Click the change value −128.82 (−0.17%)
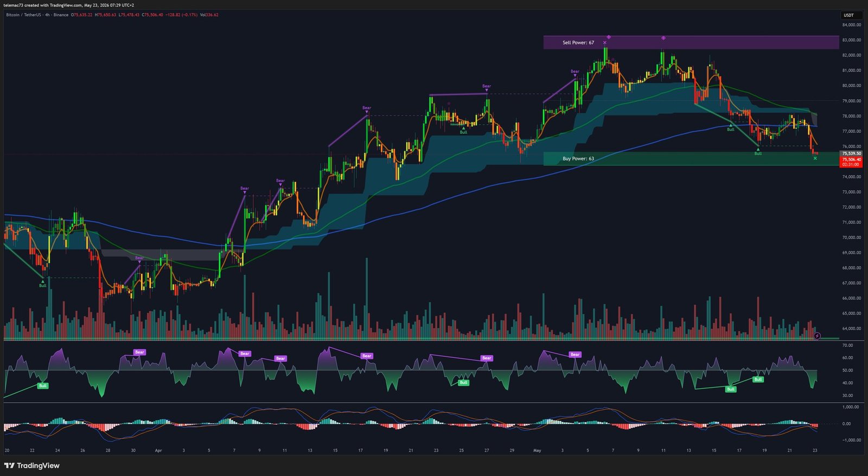 (x=181, y=15)
